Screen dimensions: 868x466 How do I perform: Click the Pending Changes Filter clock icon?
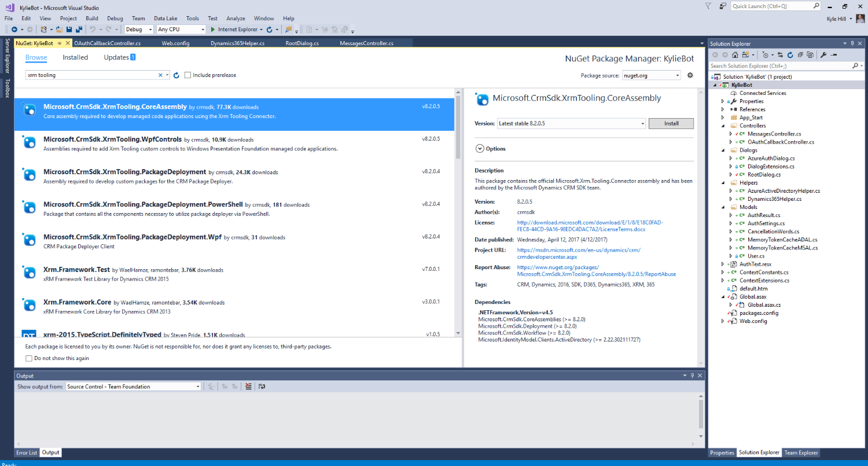click(765, 55)
